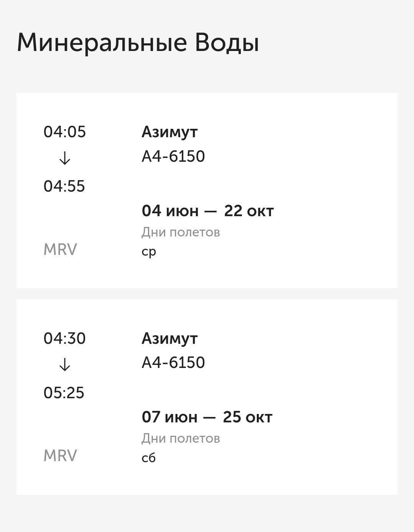Select the 05:25 arrival time
The image size is (414, 532).
(64, 393)
